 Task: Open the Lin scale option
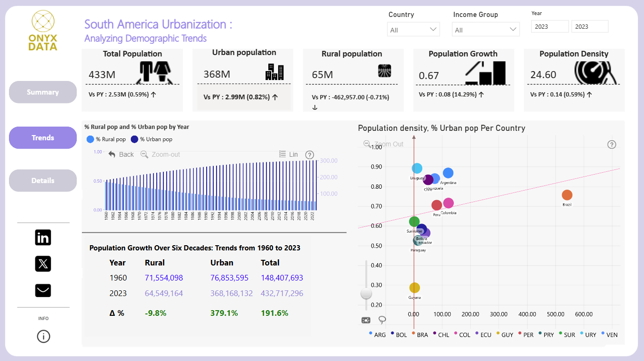(289, 154)
